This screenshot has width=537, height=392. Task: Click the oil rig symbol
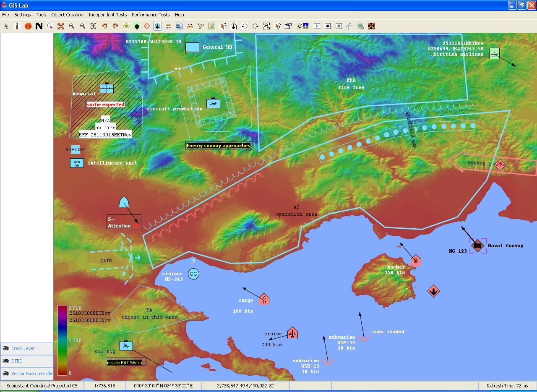tap(126, 345)
